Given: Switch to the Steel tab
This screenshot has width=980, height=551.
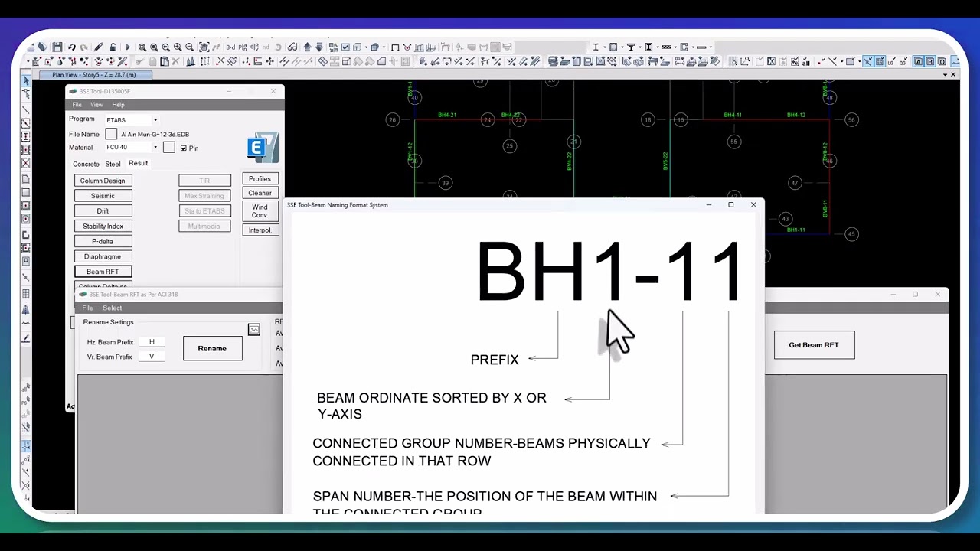Looking at the screenshot, I should [x=113, y=164].
